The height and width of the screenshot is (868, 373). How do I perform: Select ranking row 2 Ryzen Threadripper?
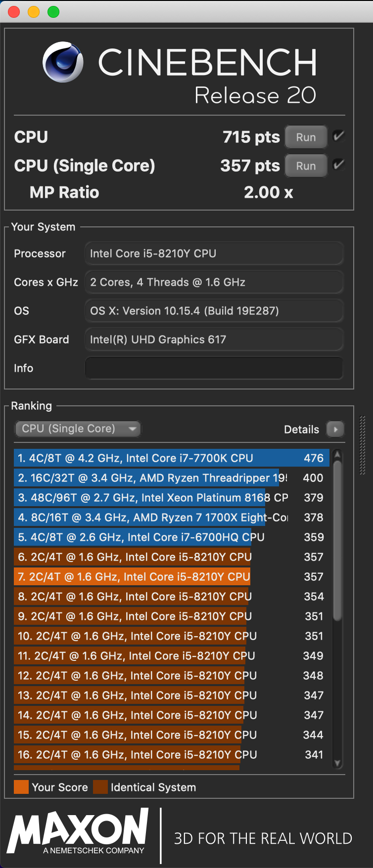(x=171, y=478)
